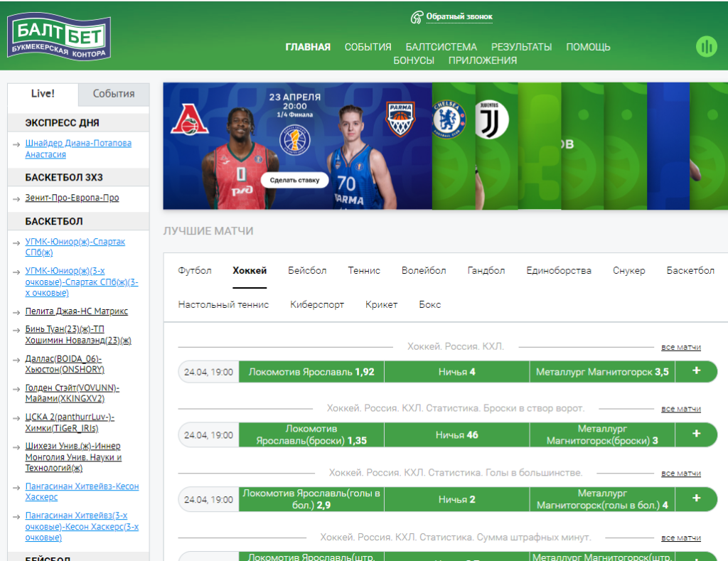Switch to the События sidebar tab

(x=114, y=94)
